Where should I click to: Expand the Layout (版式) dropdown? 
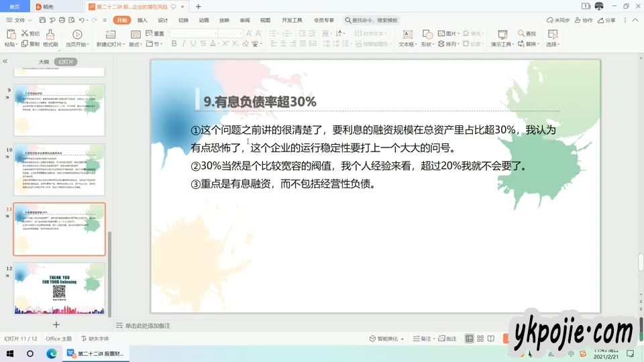(136, 44)
